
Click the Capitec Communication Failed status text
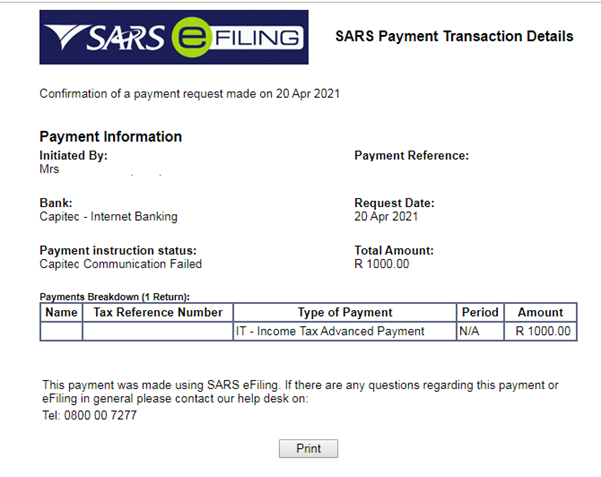[120, 264]
